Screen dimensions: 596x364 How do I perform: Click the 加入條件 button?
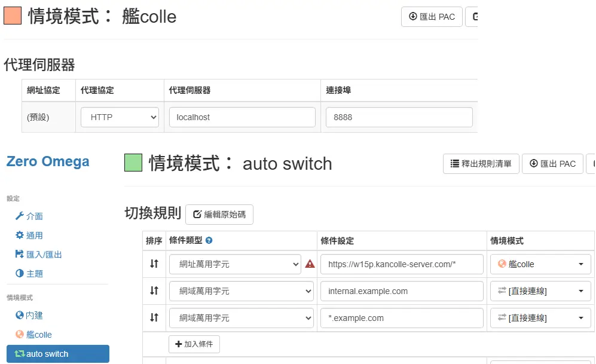click(194, 344)
